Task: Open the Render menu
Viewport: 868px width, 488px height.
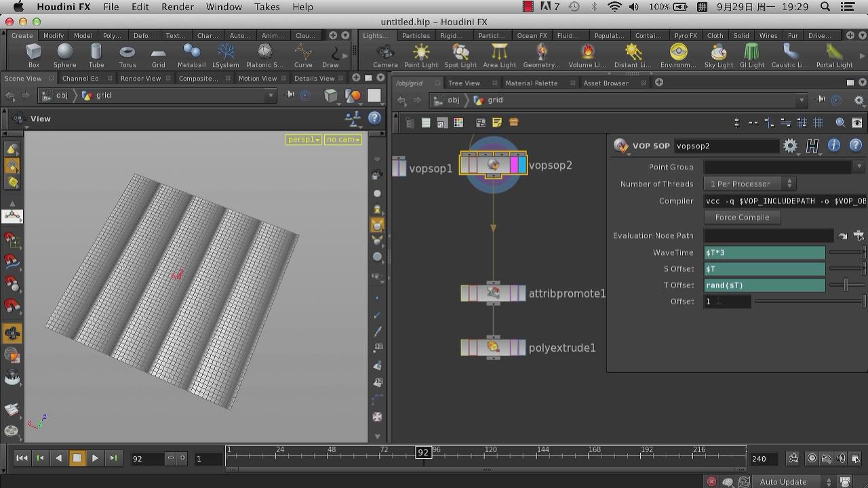Action: 178,7
